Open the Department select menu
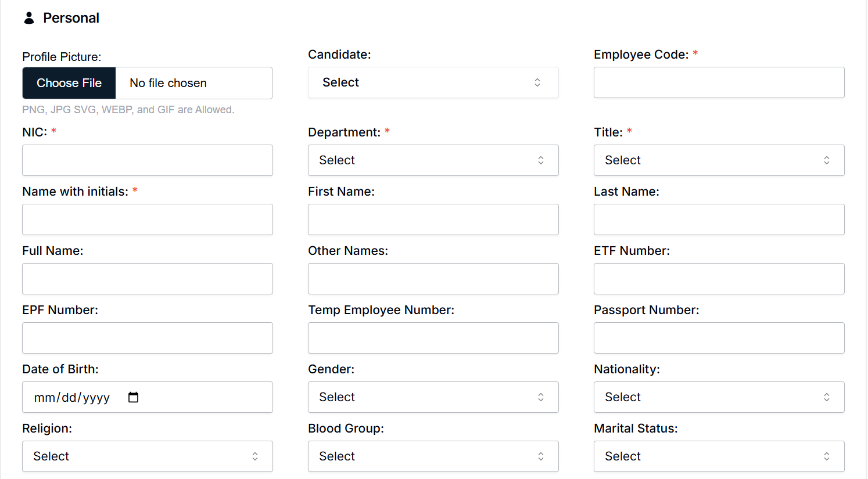 click(x=433, y=160)
